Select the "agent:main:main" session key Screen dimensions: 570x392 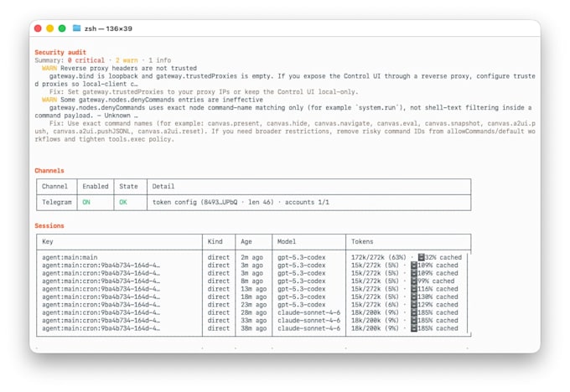pos(70,257)
